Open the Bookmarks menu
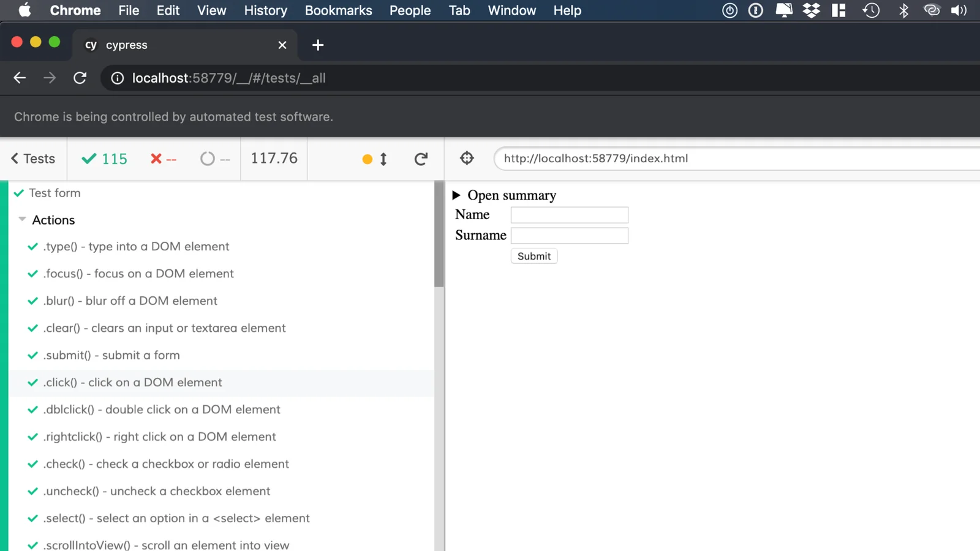This screenshot has width=980, height=551. (x=338, y=10)
